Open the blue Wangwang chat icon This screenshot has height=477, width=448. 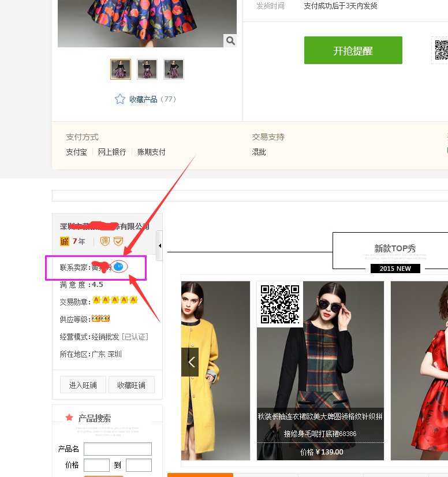tap(118, 267)
